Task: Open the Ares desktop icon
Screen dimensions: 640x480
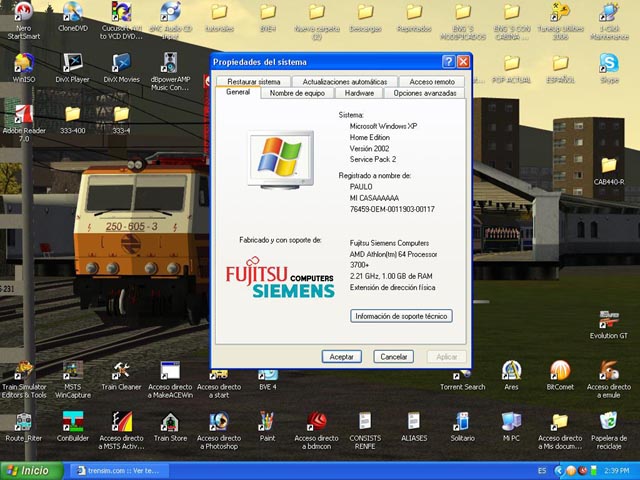Action: [511, 370]
